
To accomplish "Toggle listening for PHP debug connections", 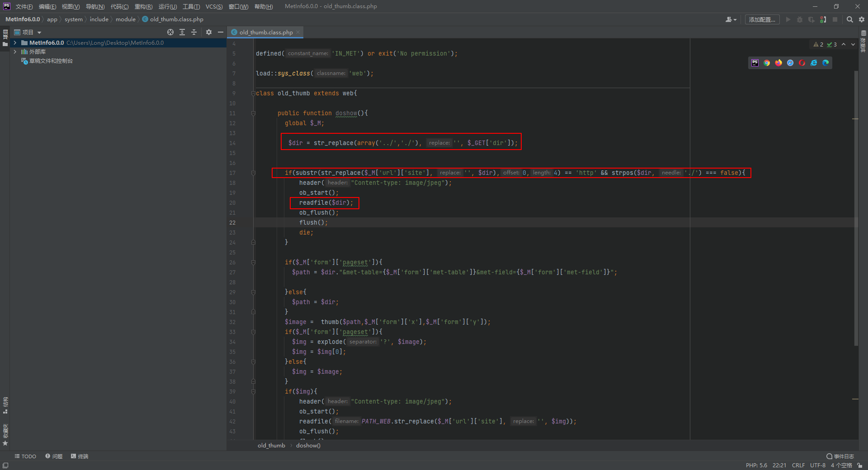I will 823,19.
